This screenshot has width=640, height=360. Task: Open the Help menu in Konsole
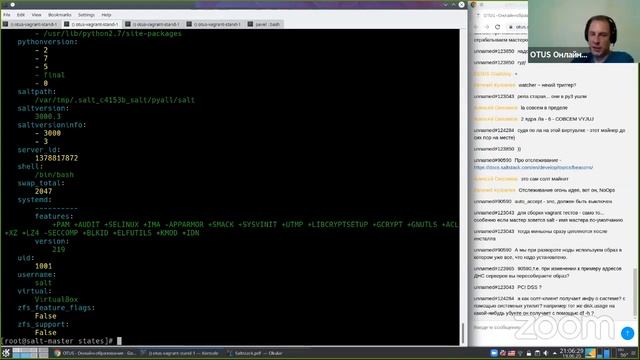click(106, 15)
